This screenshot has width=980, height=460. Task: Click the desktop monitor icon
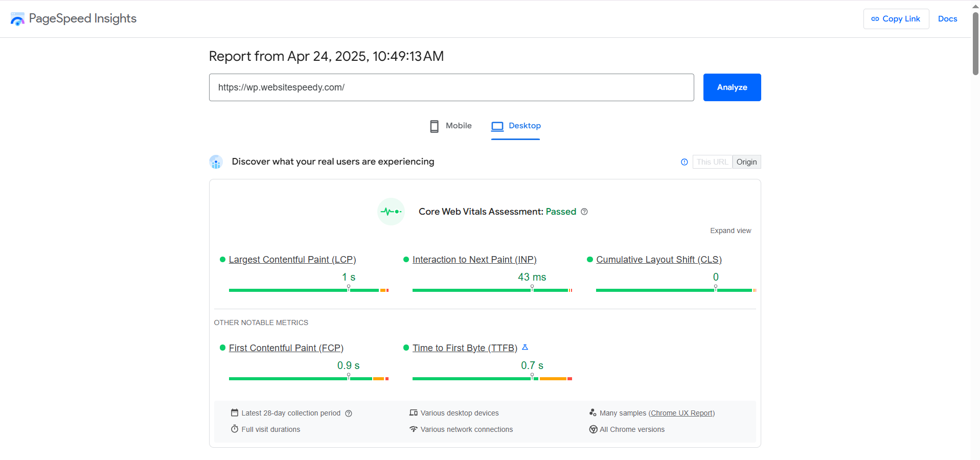click(x=497, y=126)
